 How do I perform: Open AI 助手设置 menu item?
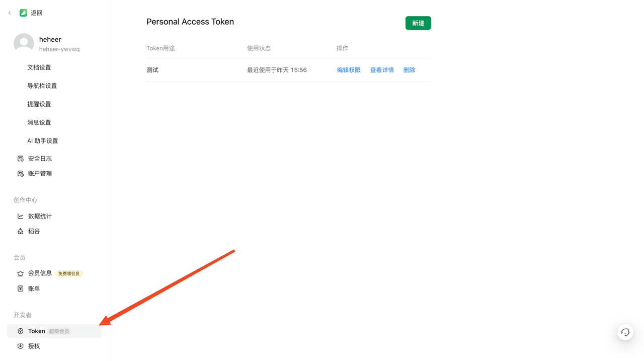[43, 141]
